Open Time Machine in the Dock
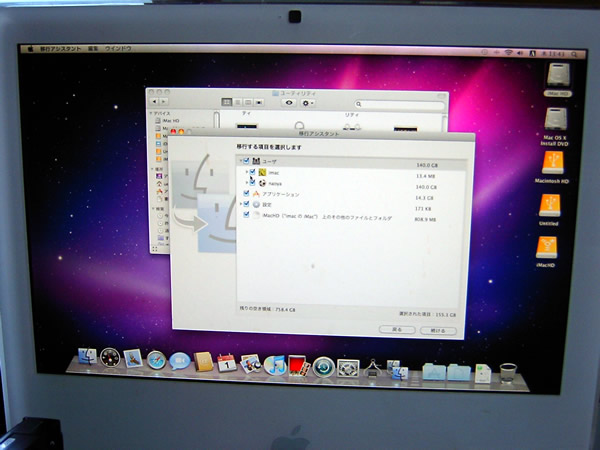 coord(323,367)
